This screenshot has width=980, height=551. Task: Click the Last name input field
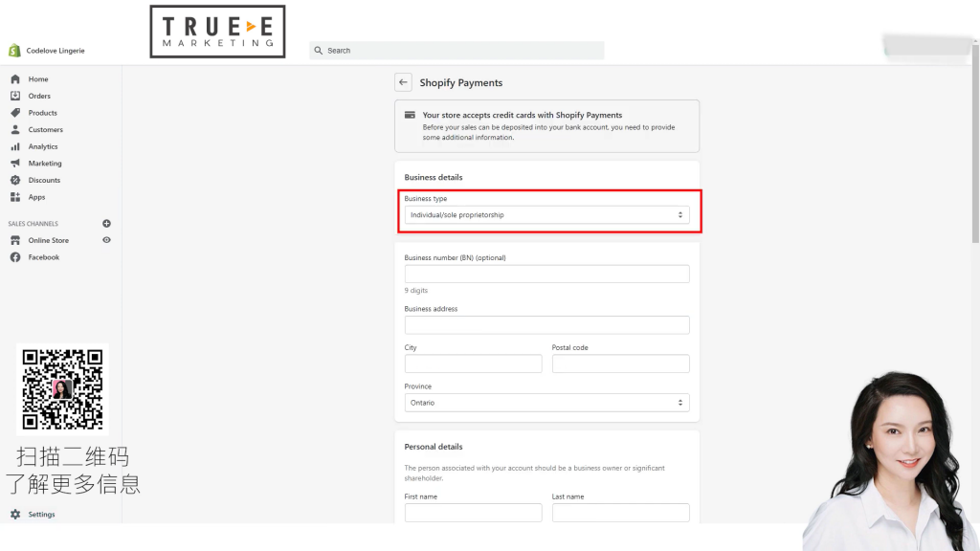[x=620, y=513]
